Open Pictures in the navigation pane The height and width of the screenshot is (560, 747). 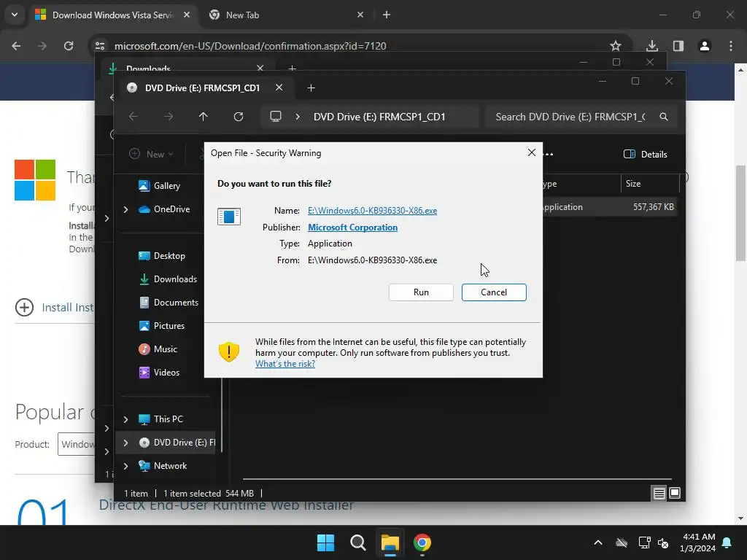click(x=162, y=326)
